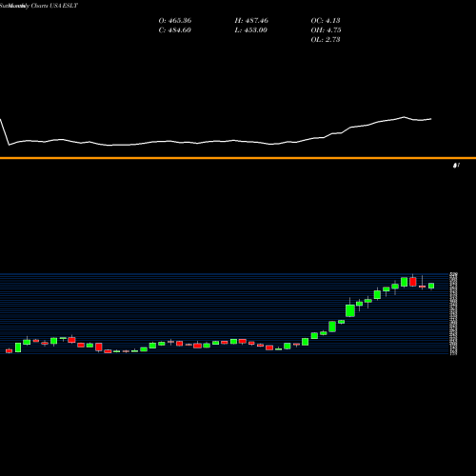The width and height of the screenshot is (476, 476).
Task: Select the large red candlestick near the peak
Action: [413, 281]
